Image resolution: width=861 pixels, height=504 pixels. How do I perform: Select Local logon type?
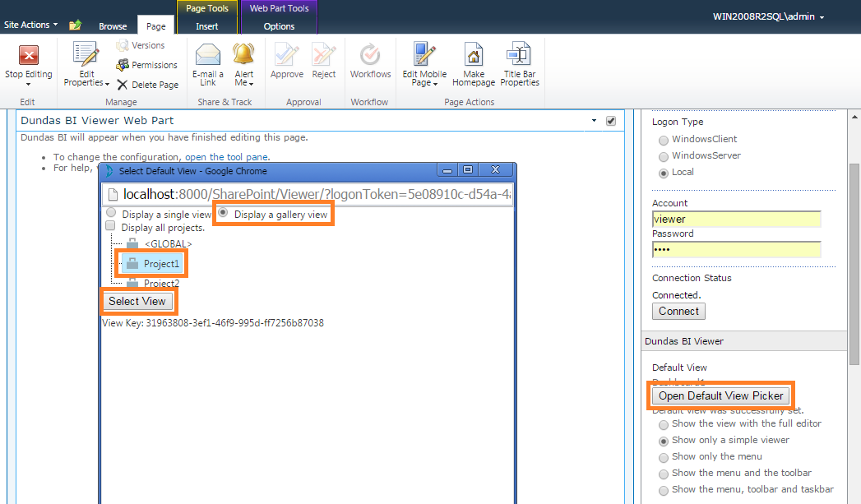[664, 173]
